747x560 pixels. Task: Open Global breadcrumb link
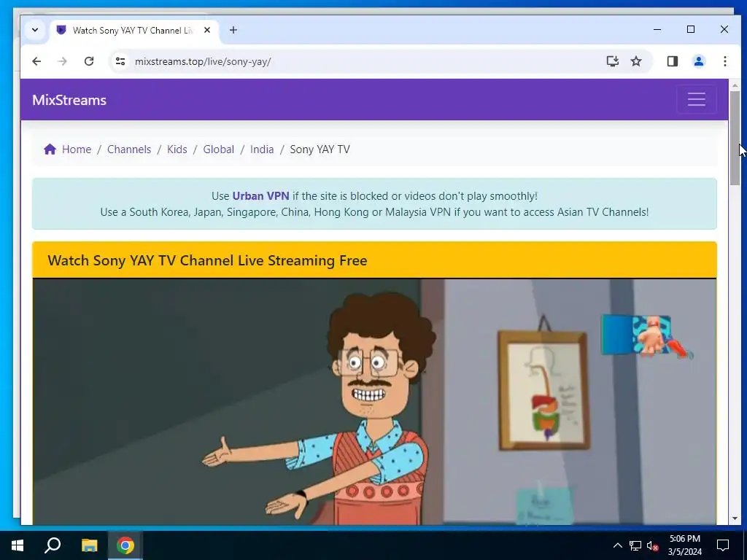click(x=219, y=149)
